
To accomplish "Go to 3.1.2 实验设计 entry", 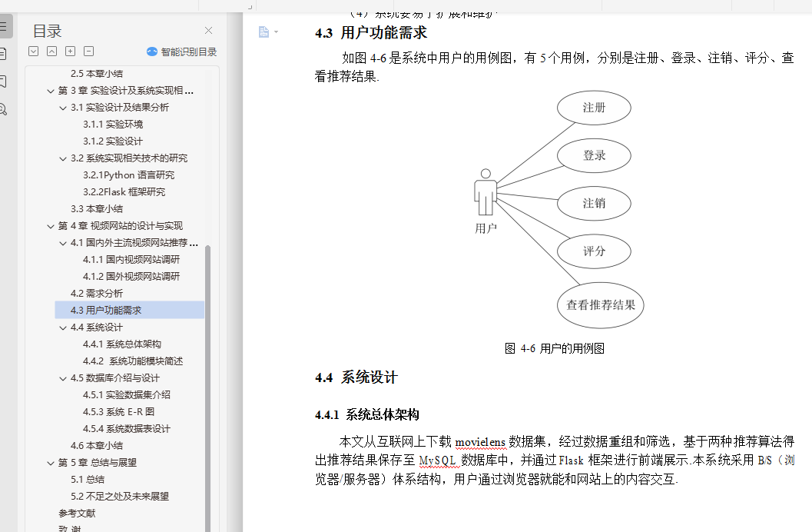I will [x=113, y=141].
